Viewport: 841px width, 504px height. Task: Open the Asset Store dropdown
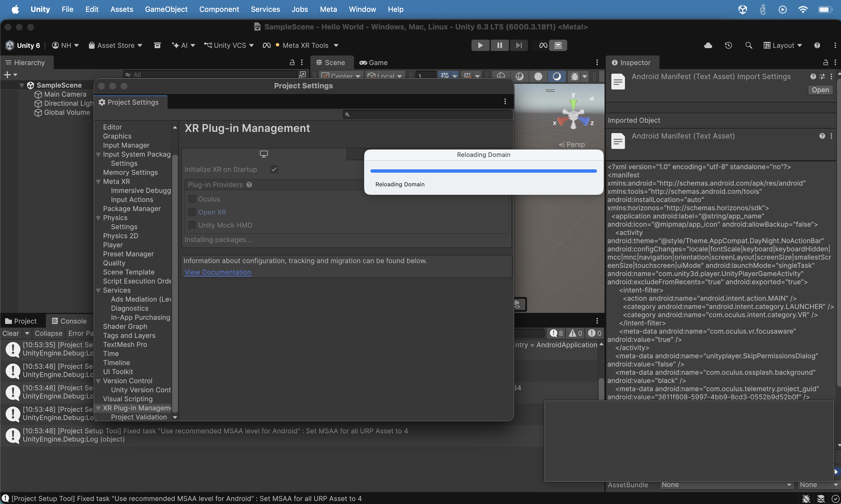click(x=116, y=45)
